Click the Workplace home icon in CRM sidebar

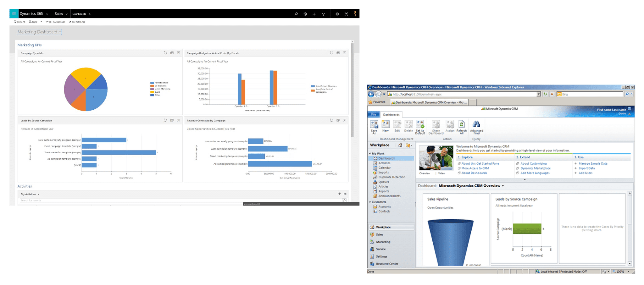coord(400,145)
